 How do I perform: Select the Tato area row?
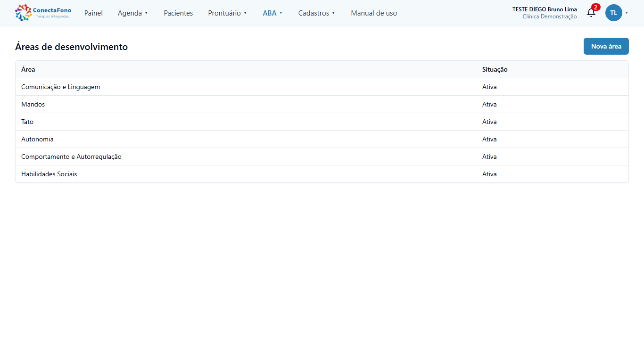click(x=322, y=122)
